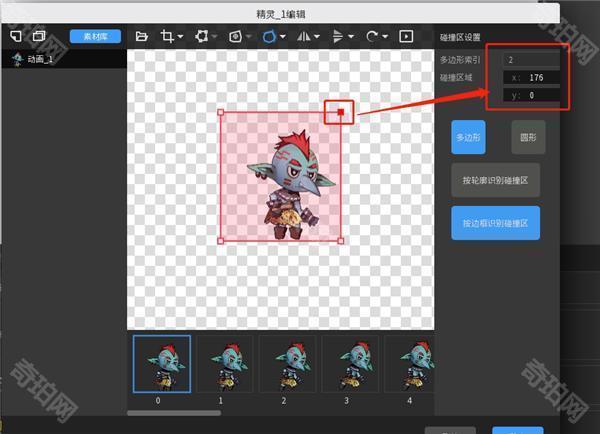The image size is (600, 434).
Task: Click the rotate tool icon
Action: pyautogui.click(x=372, y=37)
